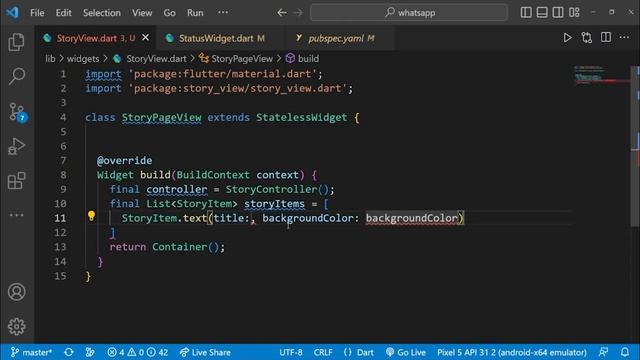This screenshot has width=640, height=360.
Task: Start Live Share from status bar
Action: coord(205,352)
